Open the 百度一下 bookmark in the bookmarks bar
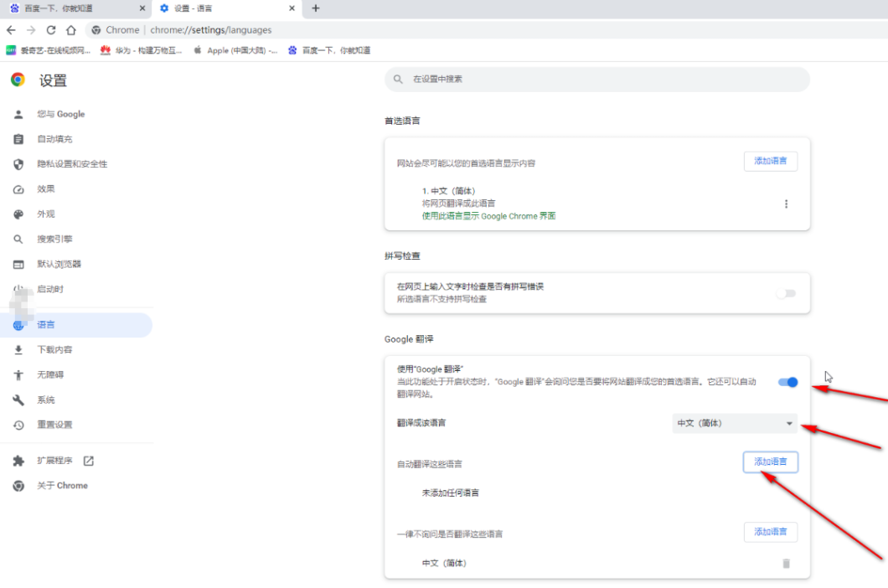888x588 pixels. tap(329, 50)
